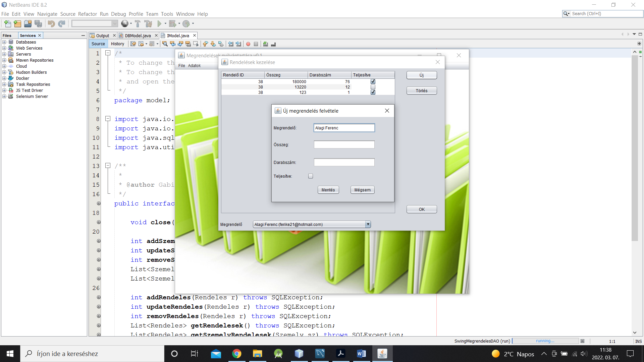The height and width of the screenshot is (362, 644).
Task: Click the Megrendelő text field
Action: 344,128
